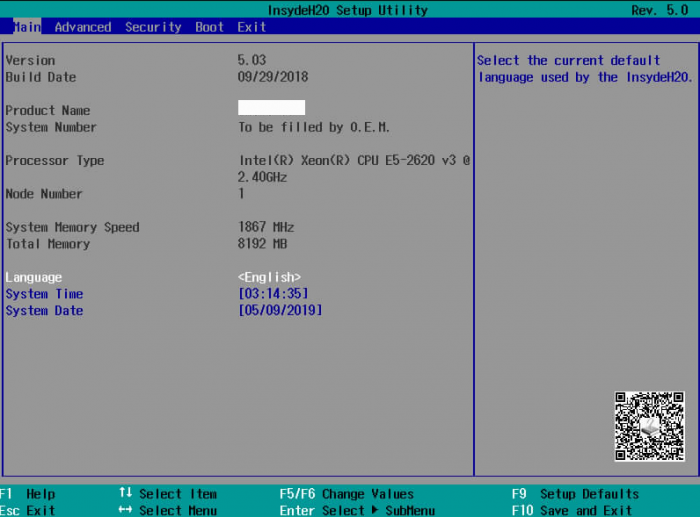
Task: Edit the System Date value field
Action: click(280, 311)
